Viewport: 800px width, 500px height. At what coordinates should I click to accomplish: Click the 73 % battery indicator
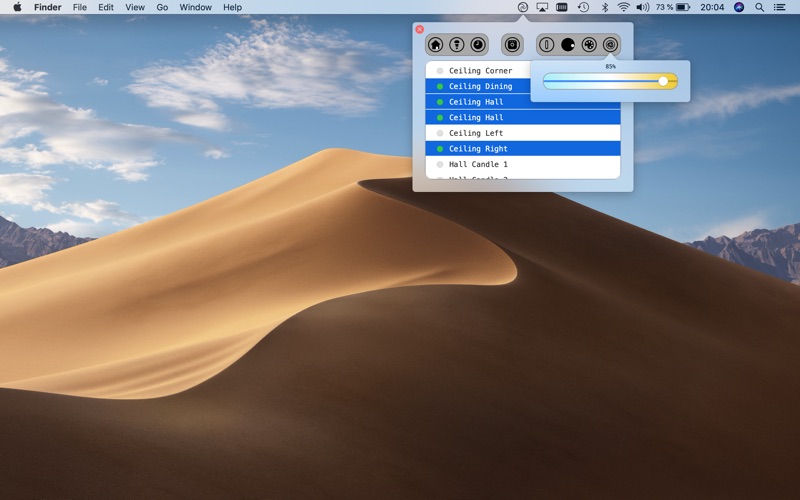[672, 7]
